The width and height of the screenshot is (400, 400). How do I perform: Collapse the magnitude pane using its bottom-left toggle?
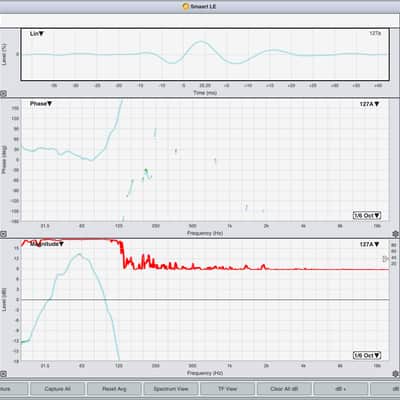point(3,374)
